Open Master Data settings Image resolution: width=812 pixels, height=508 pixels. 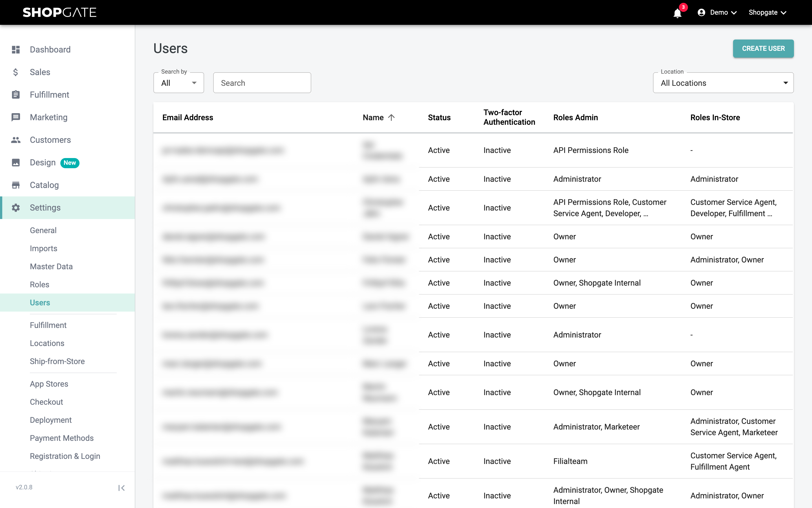pyautogui.click(x=51, y=266)
